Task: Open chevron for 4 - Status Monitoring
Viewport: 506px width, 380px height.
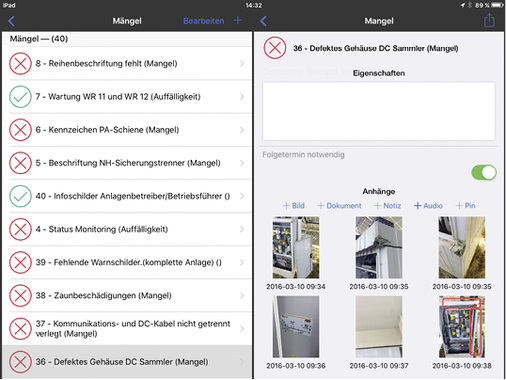Action: click(242, 229)
